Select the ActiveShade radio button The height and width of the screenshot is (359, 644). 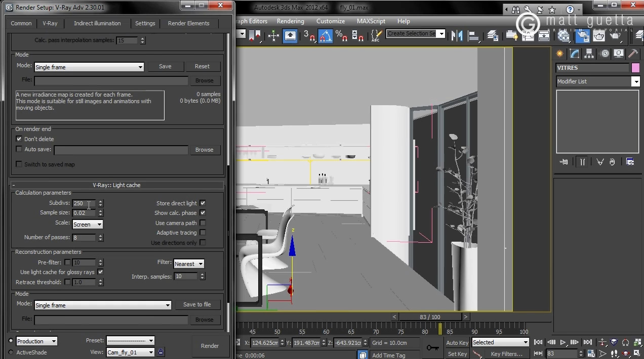(x=11, y=352)
